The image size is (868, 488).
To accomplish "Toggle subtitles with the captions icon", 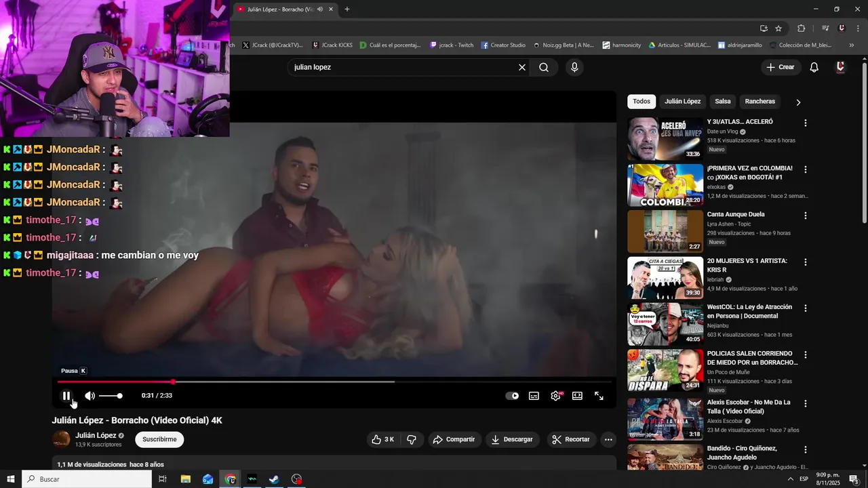I will pyautogui.click(x=534, y=396).
